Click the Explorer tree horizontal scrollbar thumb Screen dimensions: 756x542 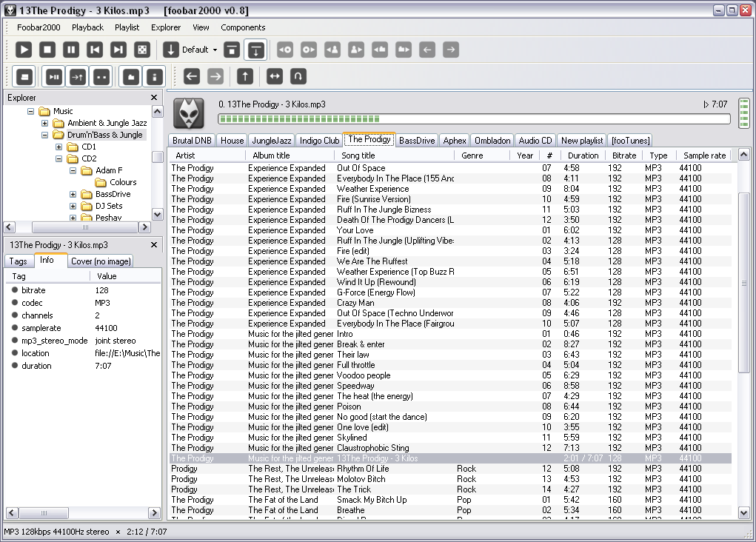[85, 227]
